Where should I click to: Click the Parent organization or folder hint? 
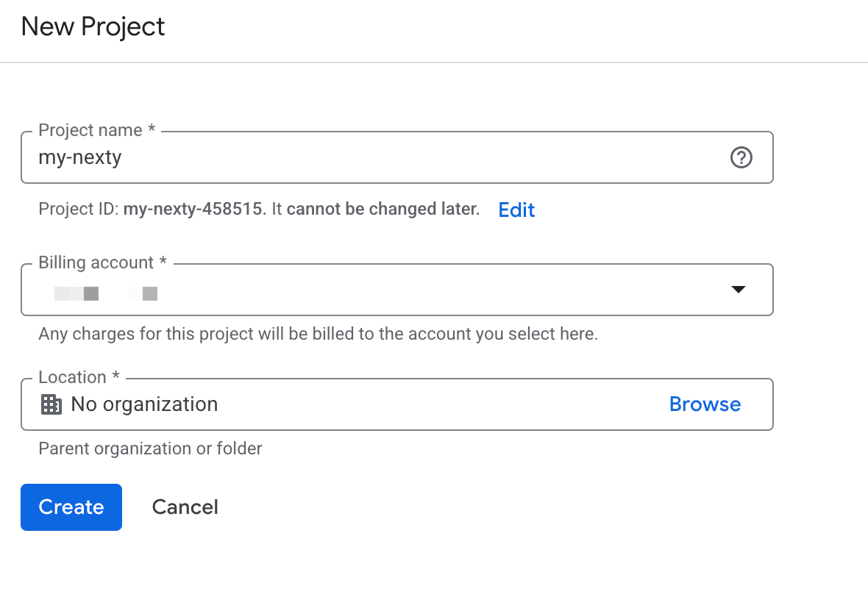[x=150, y=448]
